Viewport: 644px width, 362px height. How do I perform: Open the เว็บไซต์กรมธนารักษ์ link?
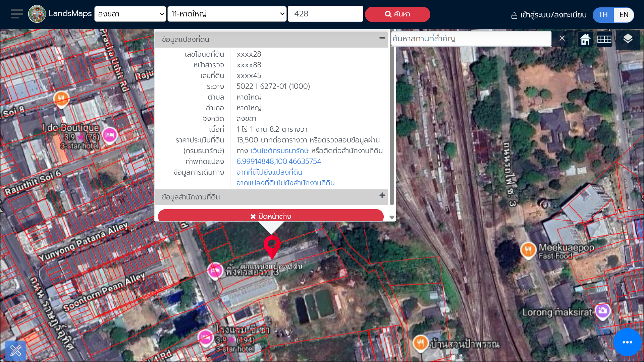click(x=279, y=150)
